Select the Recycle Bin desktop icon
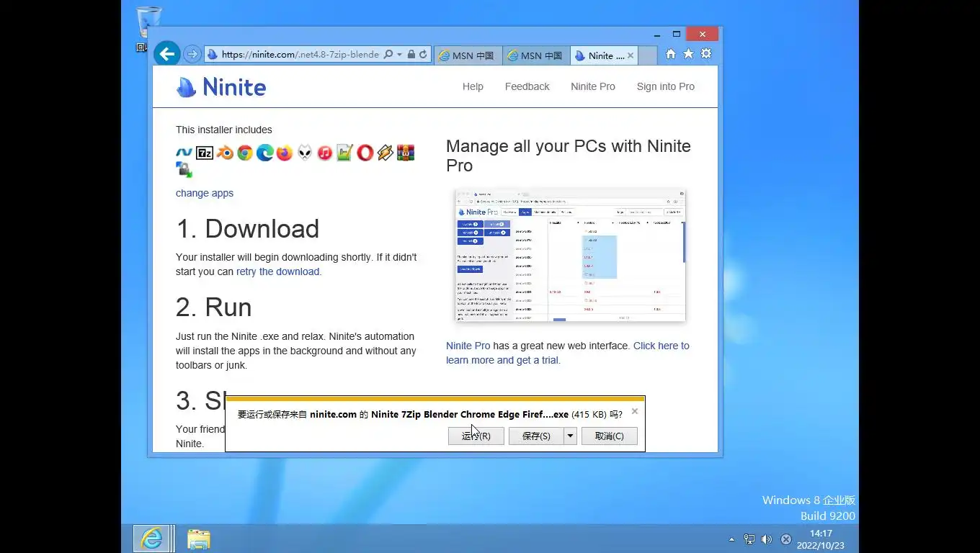The image size is (980, 553). (148, 27)
